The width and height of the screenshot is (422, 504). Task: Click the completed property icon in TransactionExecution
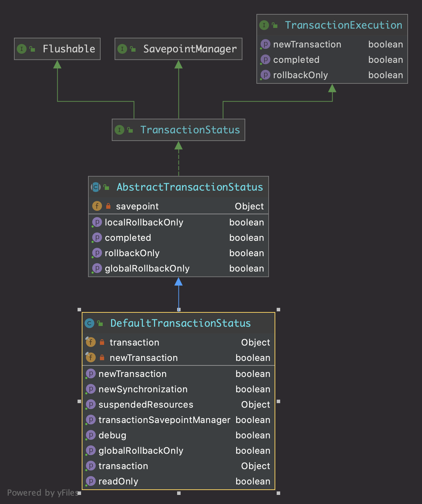(x=265, y=60)
